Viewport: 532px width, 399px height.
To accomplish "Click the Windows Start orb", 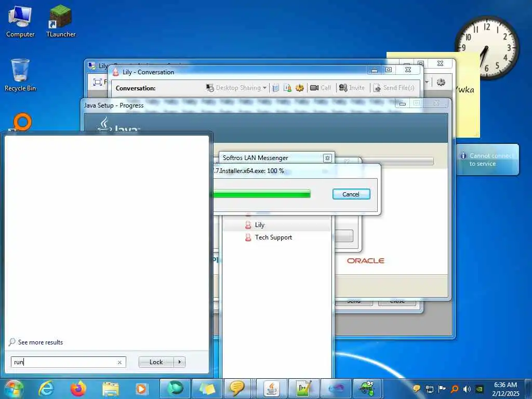I will pos(14,389).
